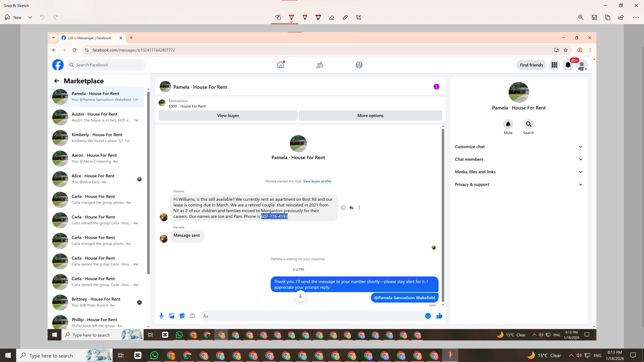Toggle Touch Writing mode
Screen dimensions: 644x362
click(x=278, y=17)
